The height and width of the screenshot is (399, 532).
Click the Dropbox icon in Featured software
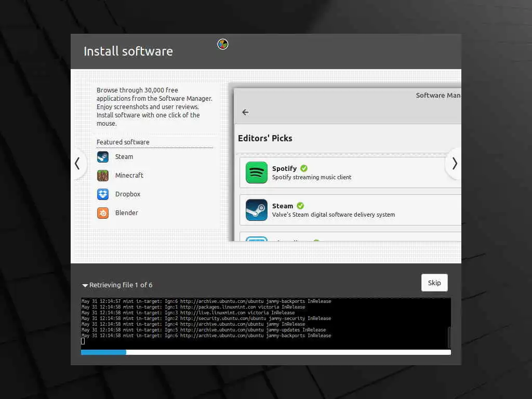(103, 194)
